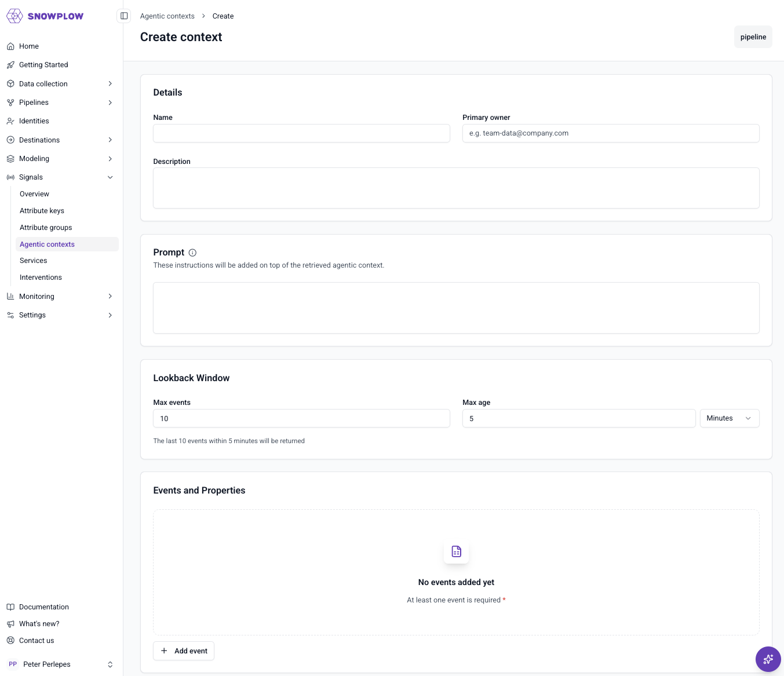
Task: Click the plus icon on Add event
Action: tap(164, 651)
